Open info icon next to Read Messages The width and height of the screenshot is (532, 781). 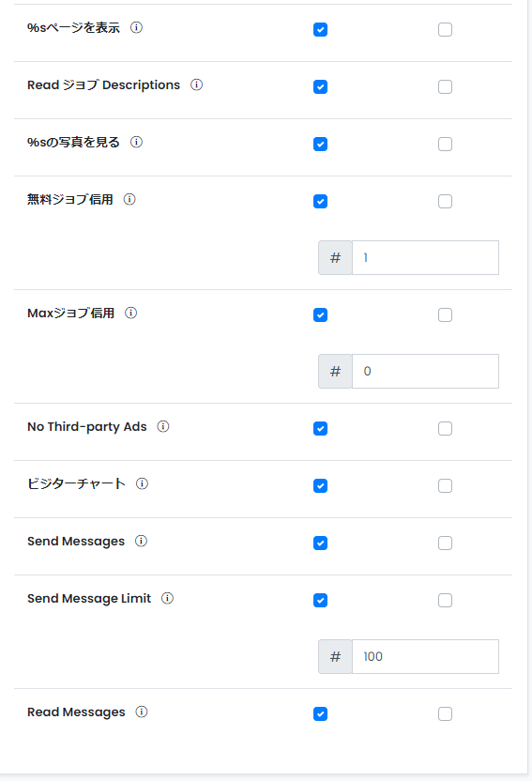[142, 712]
